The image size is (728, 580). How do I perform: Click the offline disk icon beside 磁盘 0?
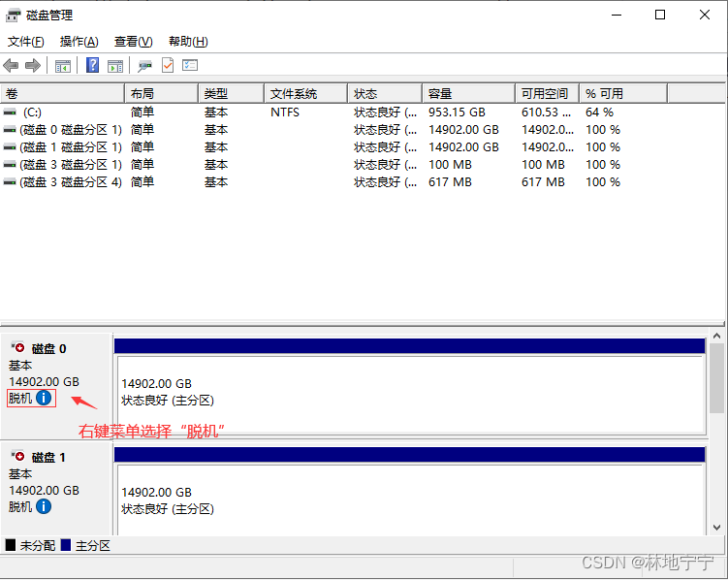point(18,347)
